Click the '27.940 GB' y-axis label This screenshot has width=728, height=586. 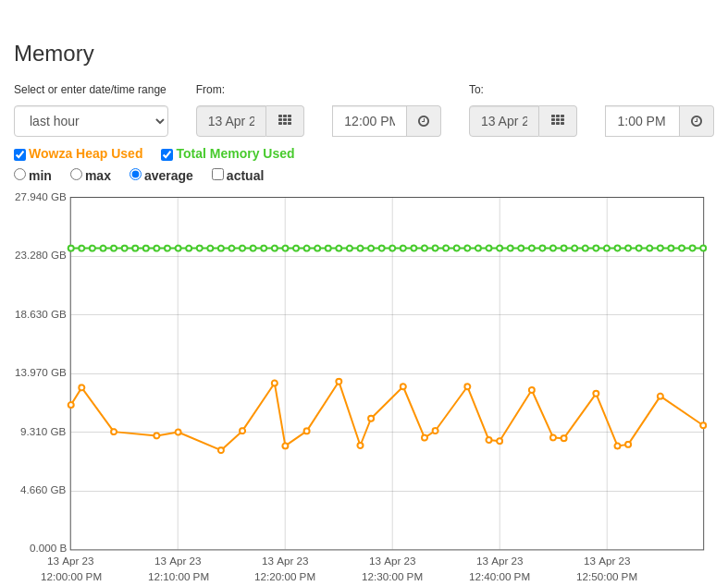pos(41,197)
